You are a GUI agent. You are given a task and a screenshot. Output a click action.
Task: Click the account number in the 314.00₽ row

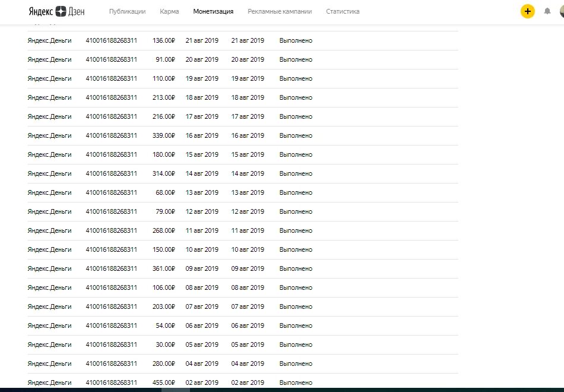coord(112,174)
